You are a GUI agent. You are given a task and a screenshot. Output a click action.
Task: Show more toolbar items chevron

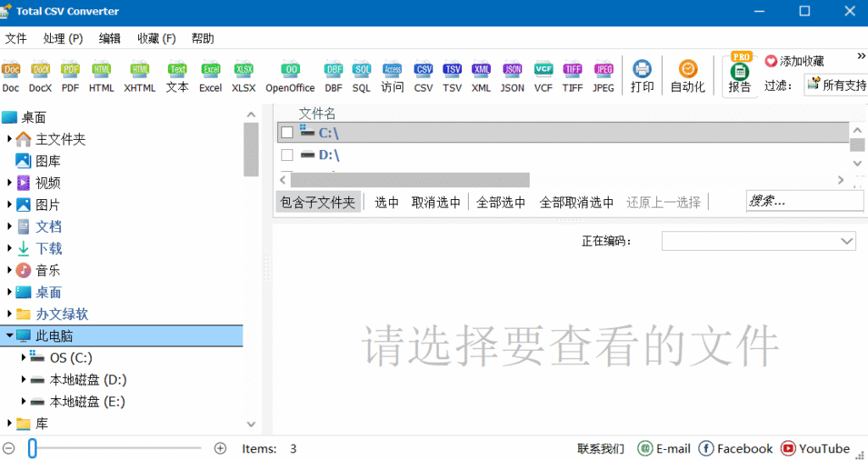pos(861,56)
